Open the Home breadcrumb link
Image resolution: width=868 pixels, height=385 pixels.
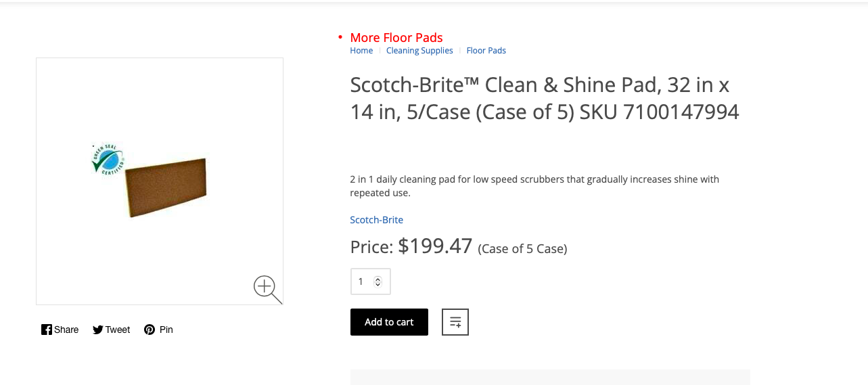tap(361, 51)
